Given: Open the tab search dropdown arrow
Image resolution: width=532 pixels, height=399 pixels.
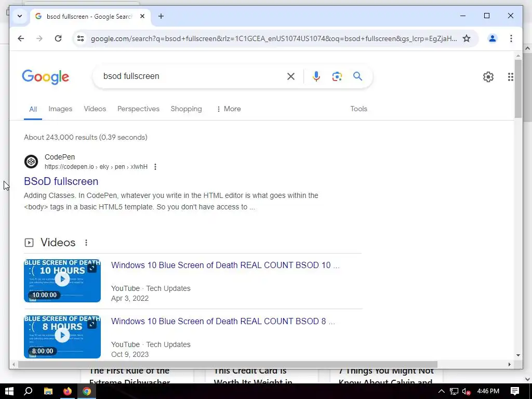Looking at the screenshot, I should pyautogui.click(x=20, y=16).
